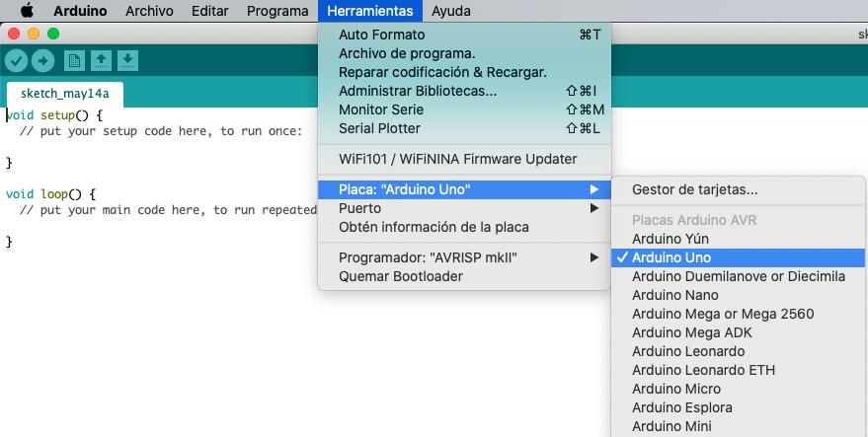Click the Open sketch up-arrow icon
Screen dimensions: 868x437
(x=101, y=61)
